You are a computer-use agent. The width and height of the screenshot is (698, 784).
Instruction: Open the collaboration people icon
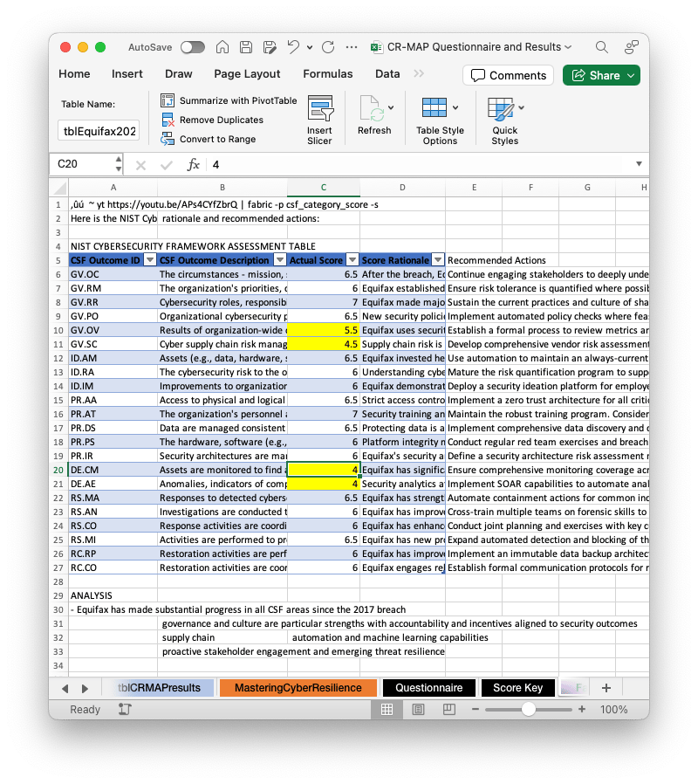(x=632, y=47)
